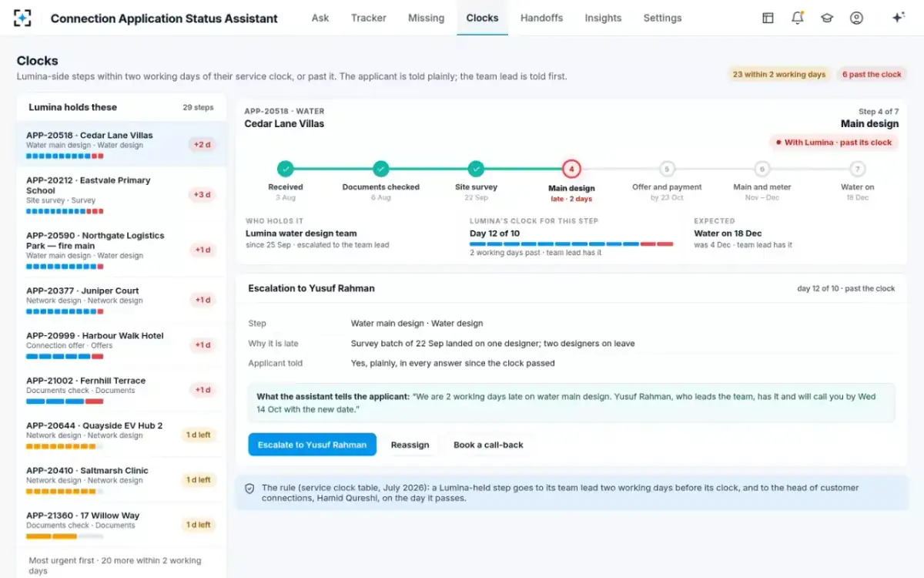Open APP-20999 Harbour Walk Hotel row
The height and width of the screenshot is (578, 924).
coord(122,345)
